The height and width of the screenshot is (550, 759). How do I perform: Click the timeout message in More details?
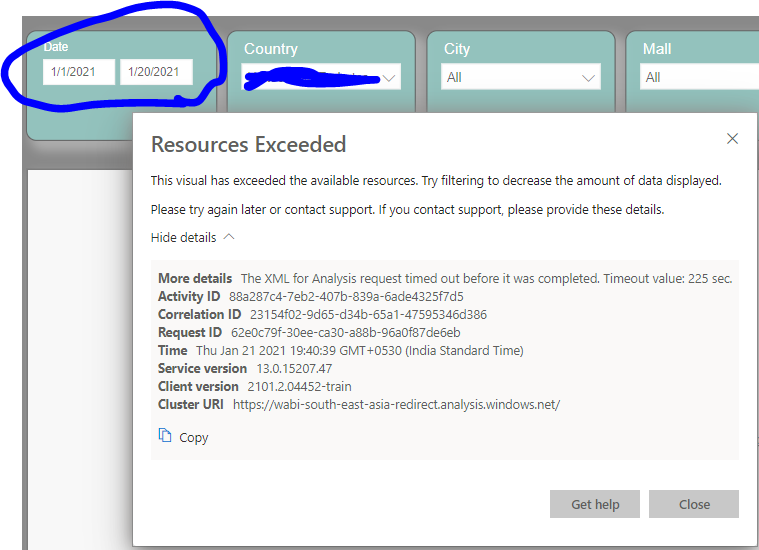point(486,278)
